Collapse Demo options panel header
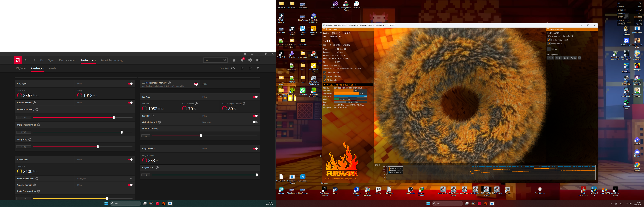The width and height of the screenshot is (644, 207). 548,29
